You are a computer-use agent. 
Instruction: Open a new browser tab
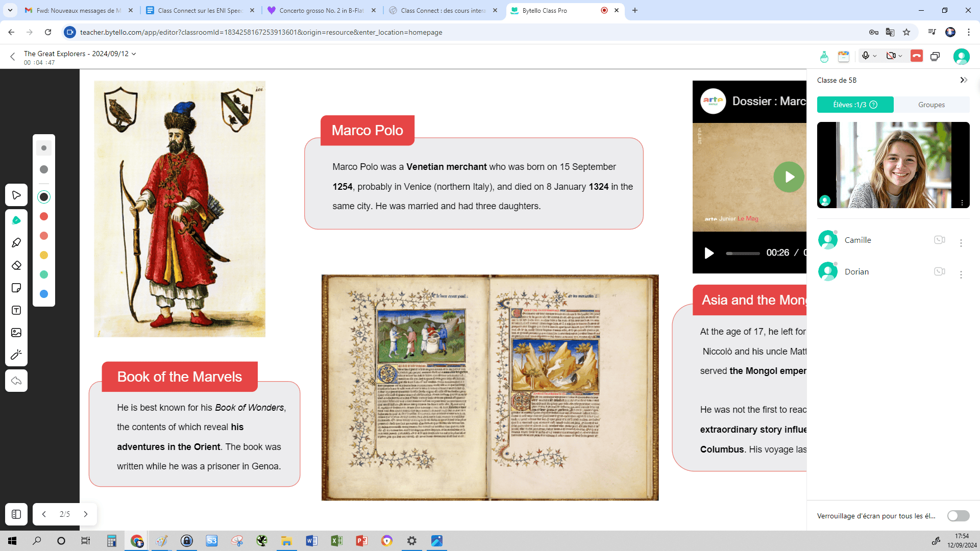coord(635,10)
